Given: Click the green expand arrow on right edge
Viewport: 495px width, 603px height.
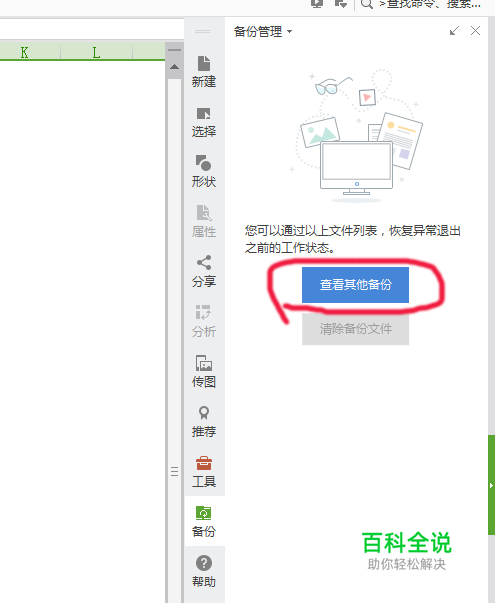Looking at the screenshot, I should [x=491, y=485].
